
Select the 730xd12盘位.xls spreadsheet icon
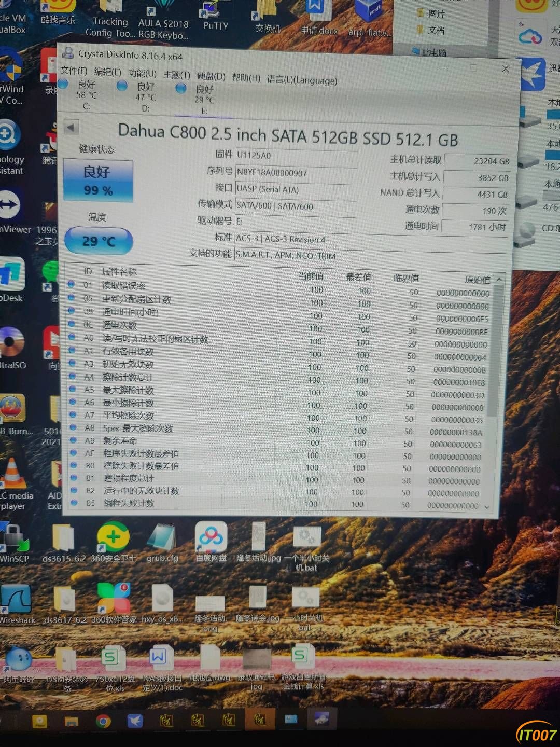[115, 669]
